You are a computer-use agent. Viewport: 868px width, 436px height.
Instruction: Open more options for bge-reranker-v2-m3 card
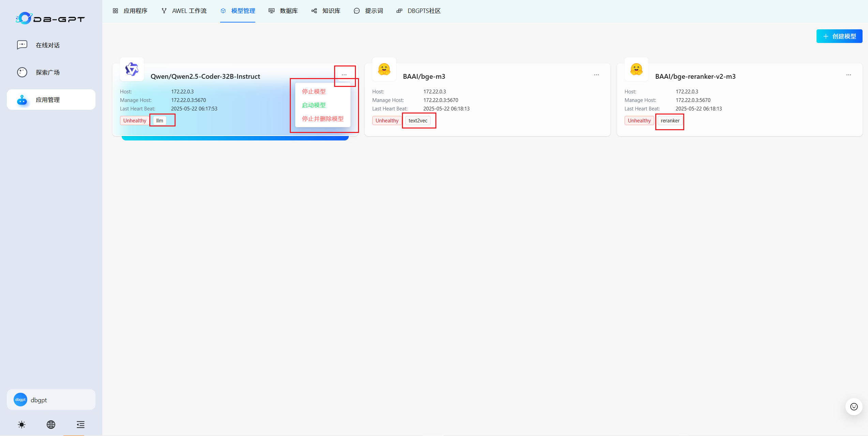(849, 75)
